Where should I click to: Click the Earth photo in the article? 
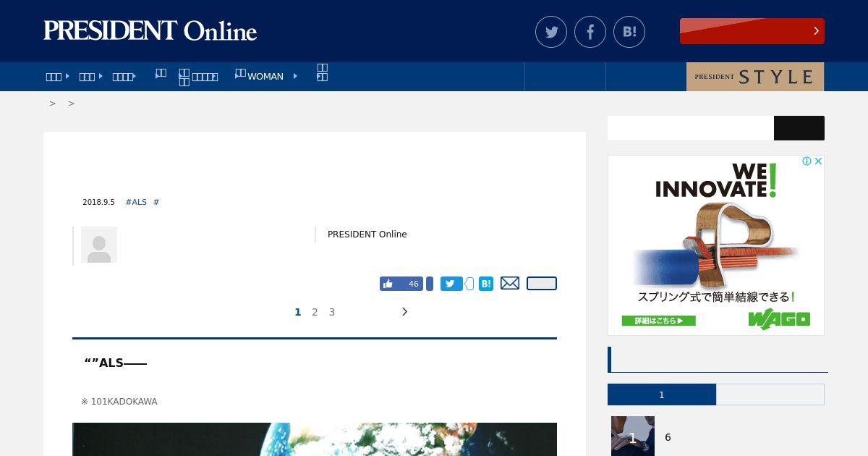coord(315,439)
